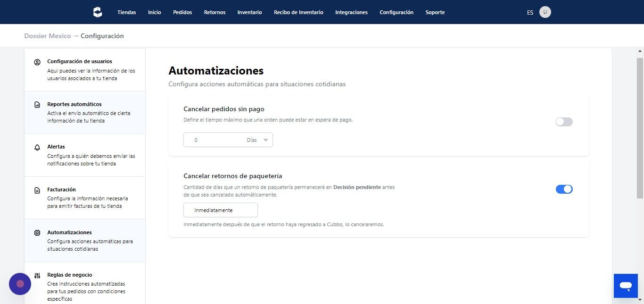Click the chip icon beside Automatizaciones
This screenshot has height=304, width=644.
(x=37, y=233)
